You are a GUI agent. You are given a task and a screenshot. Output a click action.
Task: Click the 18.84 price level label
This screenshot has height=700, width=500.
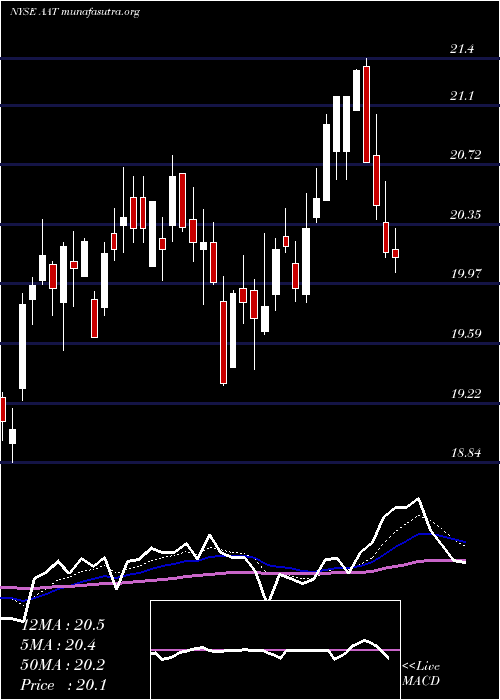tap(465, 453)
